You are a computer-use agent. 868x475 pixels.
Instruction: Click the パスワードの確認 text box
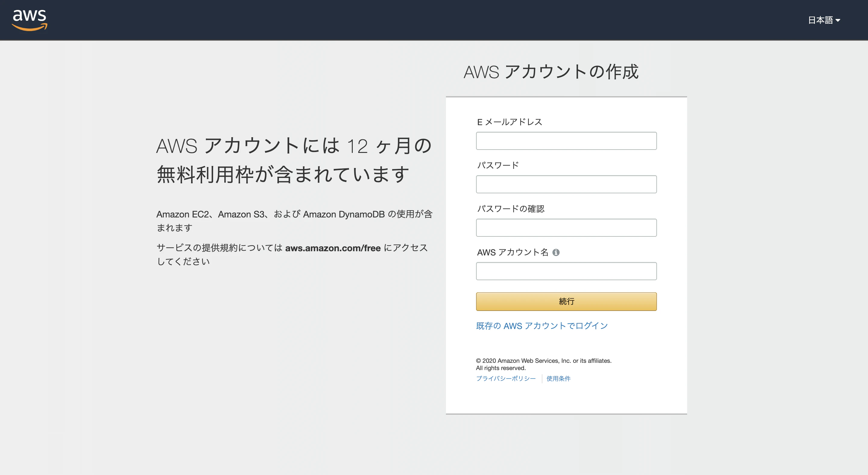tap(566, 228)
